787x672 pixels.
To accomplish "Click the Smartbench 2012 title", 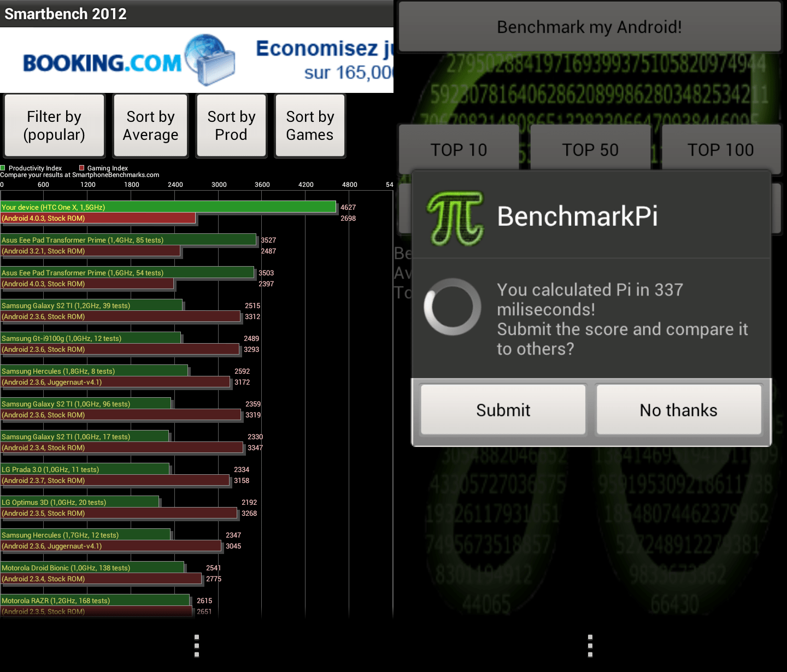I will [x=66, y=14].
